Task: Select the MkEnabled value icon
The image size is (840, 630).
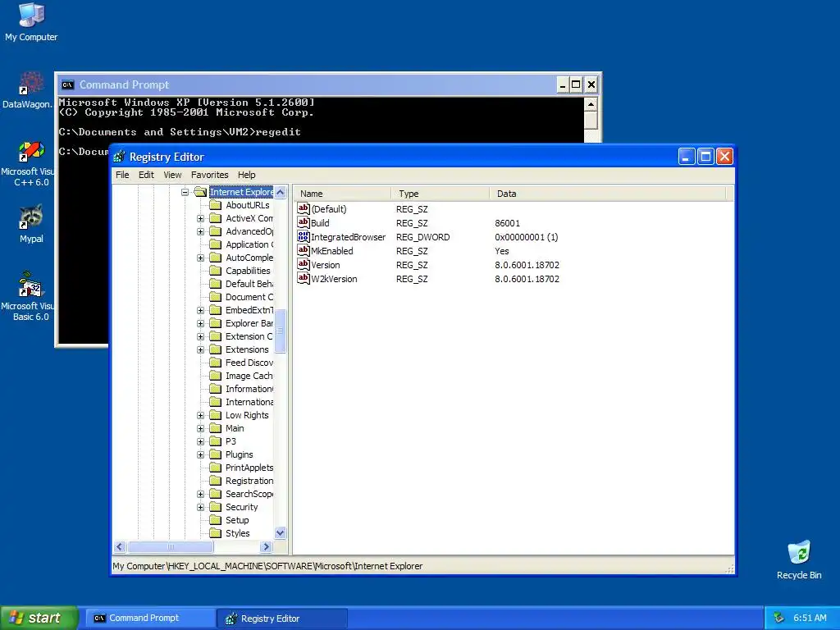Action: pyautogui.click(x=304, y=250)
